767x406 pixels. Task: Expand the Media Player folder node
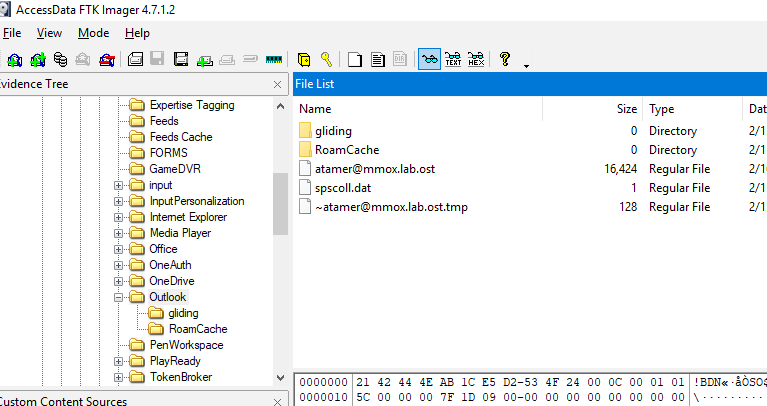tap(118, 233)
